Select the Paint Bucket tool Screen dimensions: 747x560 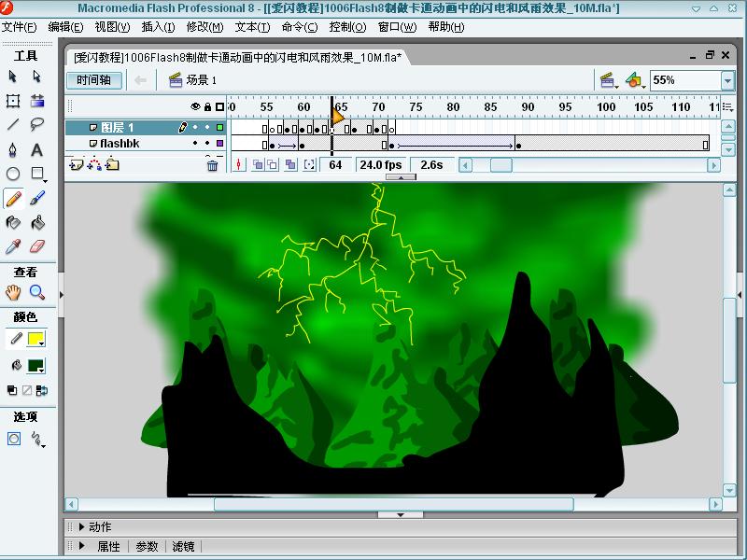click(x=37, y=222)
